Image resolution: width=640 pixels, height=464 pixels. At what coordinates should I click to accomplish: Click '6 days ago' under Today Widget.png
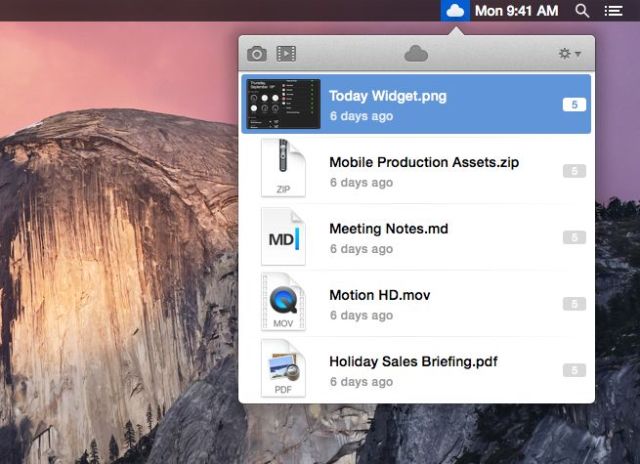(x=361, y=116)
